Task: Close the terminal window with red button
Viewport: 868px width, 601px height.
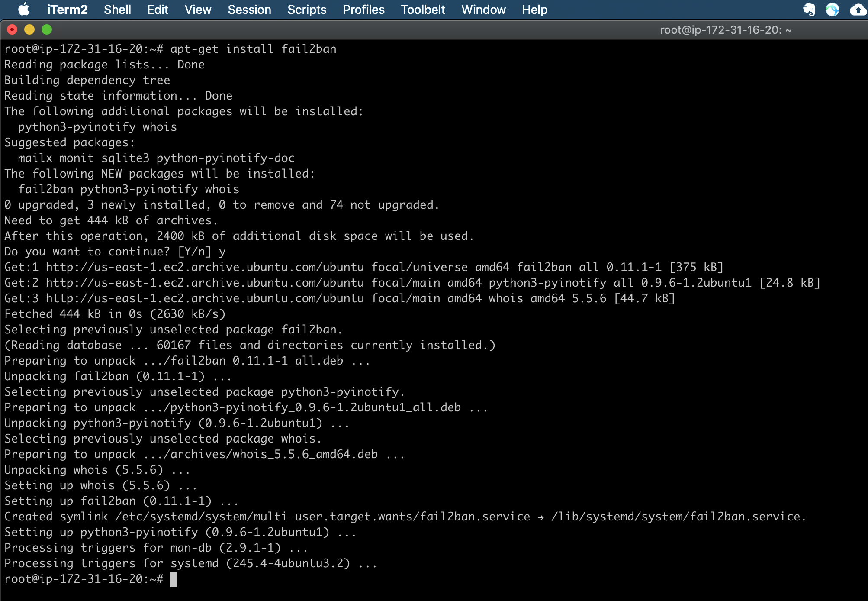Action: point(12,29)
